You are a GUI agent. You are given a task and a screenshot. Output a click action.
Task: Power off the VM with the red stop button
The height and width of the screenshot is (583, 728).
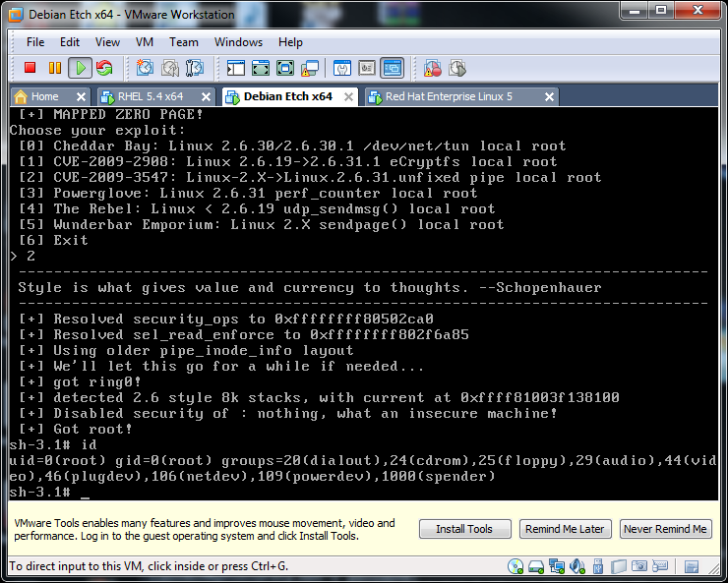tap(30, 68)
